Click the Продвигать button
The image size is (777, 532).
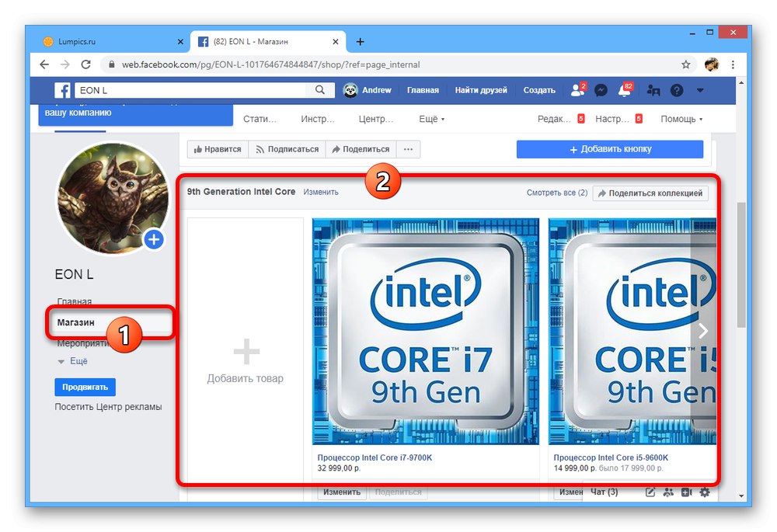(x=85, y=388)
